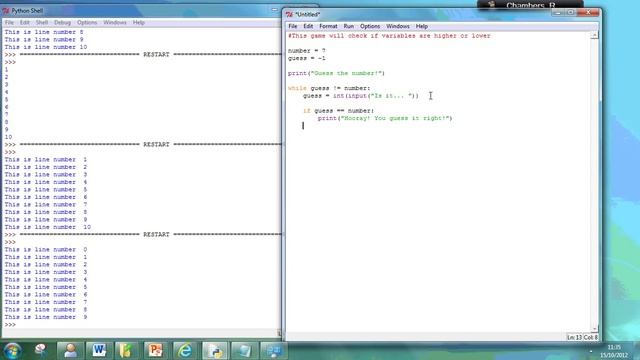
Task: Open Internet Explorer from the taskbar
Action: (185, 350)
